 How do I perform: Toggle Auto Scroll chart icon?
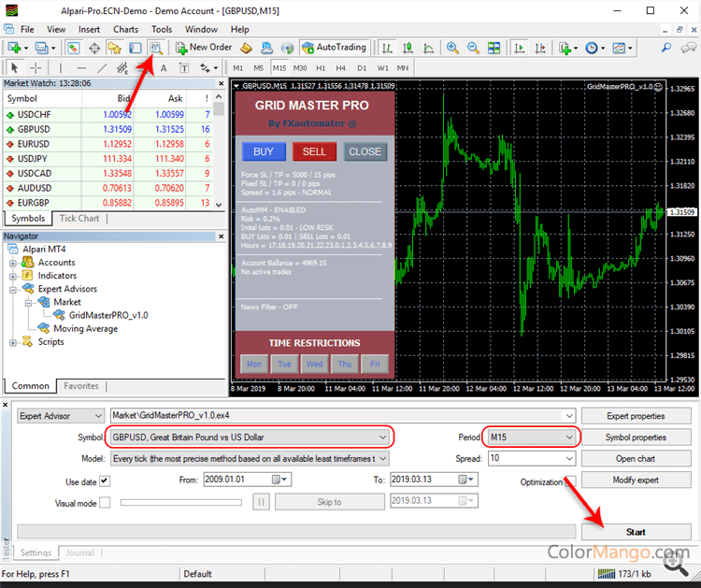click(520, 48)
